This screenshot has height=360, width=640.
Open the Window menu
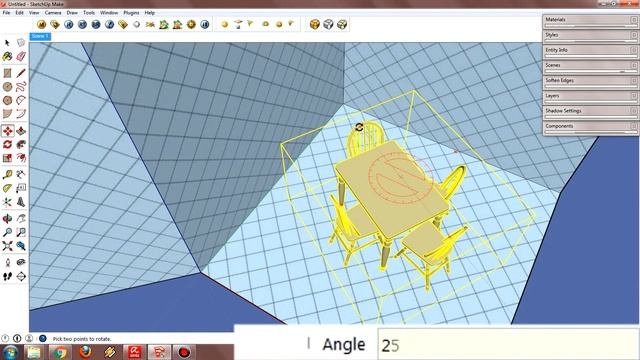pyautogui.click(x=109, y=13)
